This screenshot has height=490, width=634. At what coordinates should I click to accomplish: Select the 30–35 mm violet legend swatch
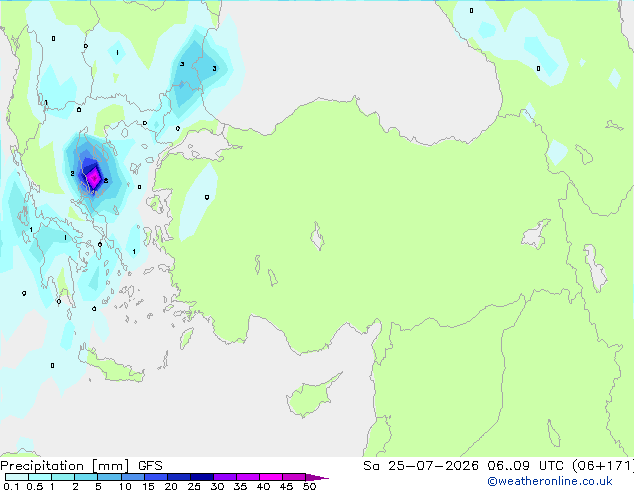(224, 477)
